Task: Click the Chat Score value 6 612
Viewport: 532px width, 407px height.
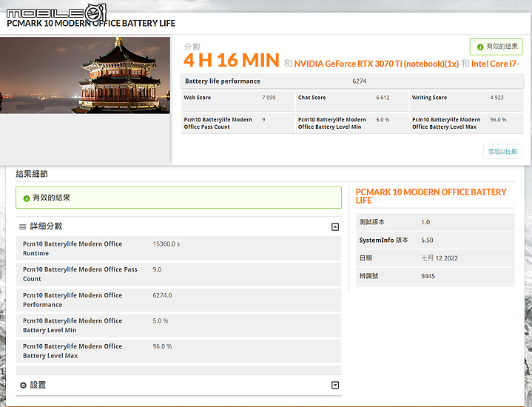Action: (x=383, y=98)
